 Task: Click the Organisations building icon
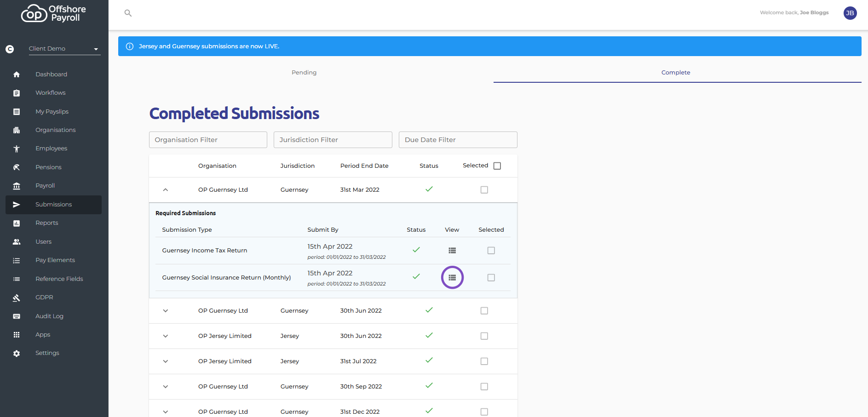[17, 130]
